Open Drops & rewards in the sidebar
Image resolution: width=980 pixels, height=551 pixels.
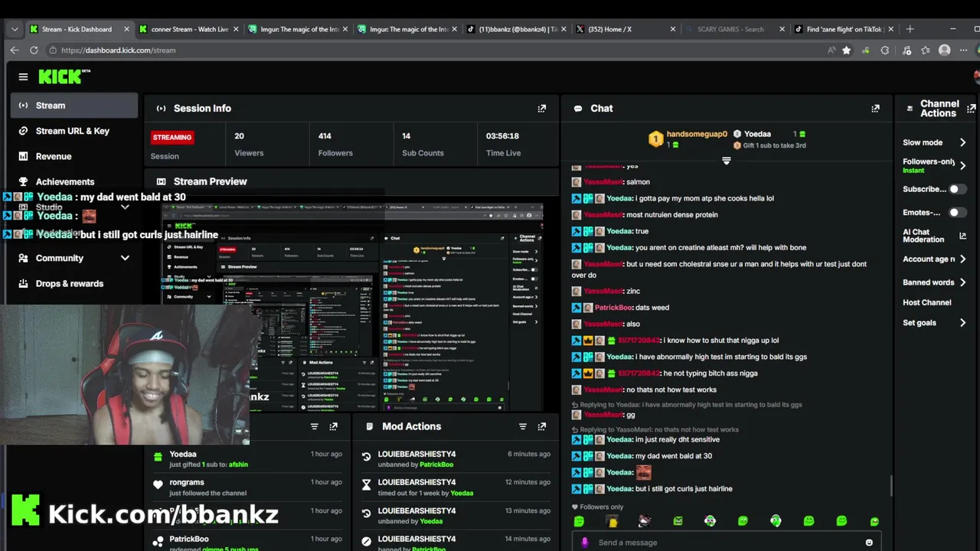[x=73, y=283]
